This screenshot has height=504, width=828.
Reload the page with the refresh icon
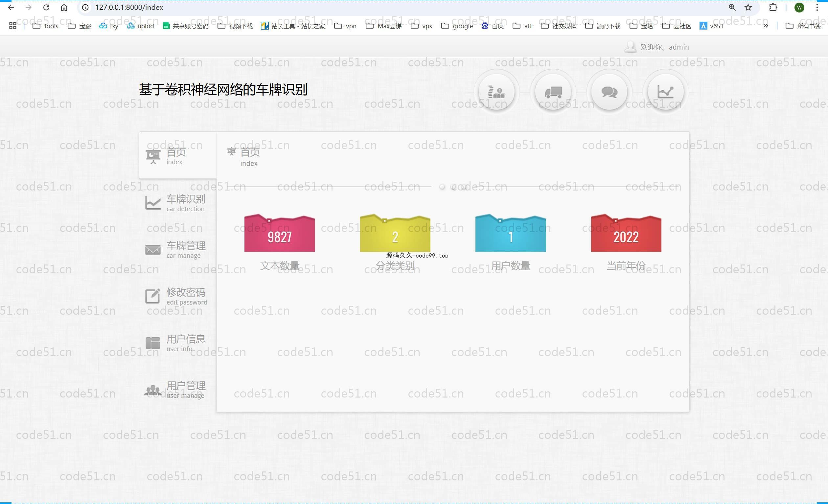46,7
